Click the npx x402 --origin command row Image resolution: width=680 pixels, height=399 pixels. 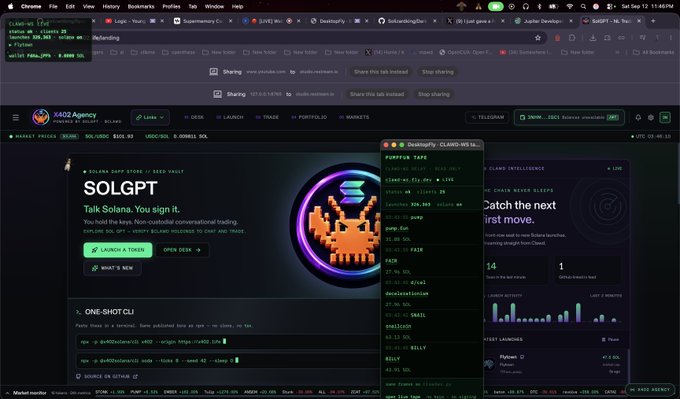coord(227,342)
